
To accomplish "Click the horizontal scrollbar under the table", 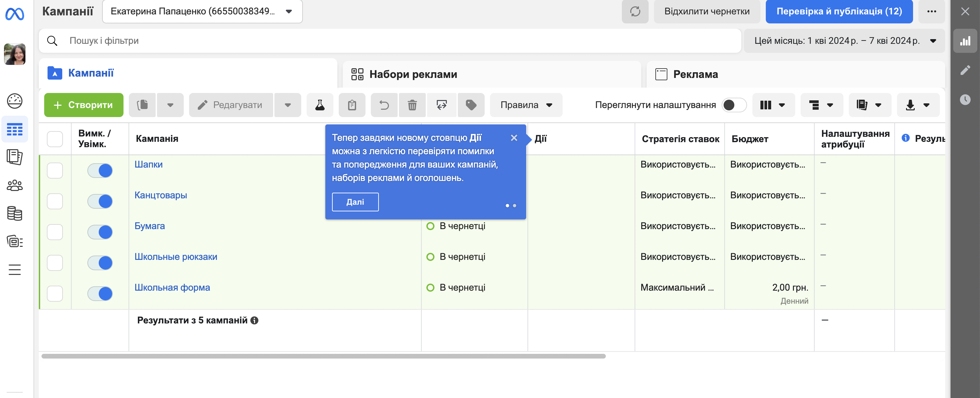I will pyautogui.click(x=323, y=356).
